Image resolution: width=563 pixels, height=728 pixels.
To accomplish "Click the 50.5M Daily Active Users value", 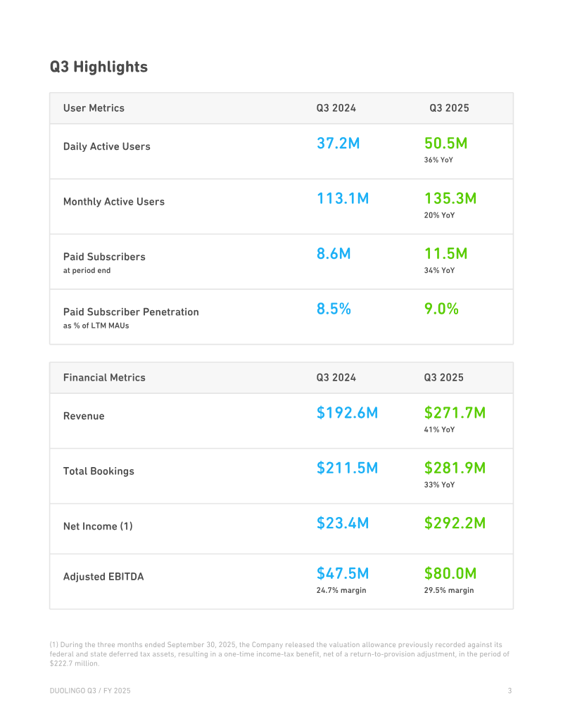I will coord(446,143).
